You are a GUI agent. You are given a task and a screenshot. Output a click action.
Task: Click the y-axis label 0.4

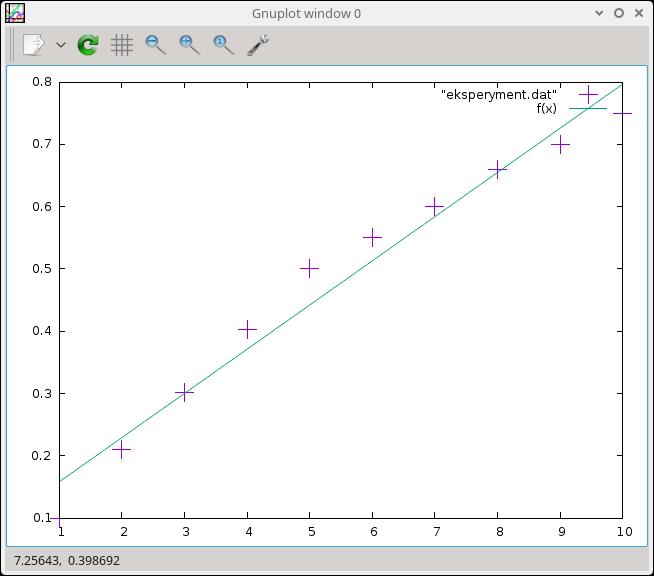point(42,331)
